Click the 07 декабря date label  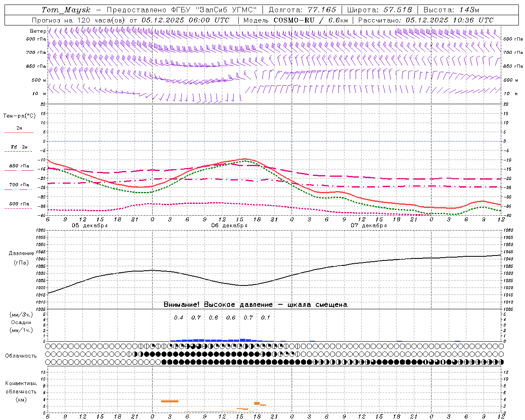click(x=369, y=226)
